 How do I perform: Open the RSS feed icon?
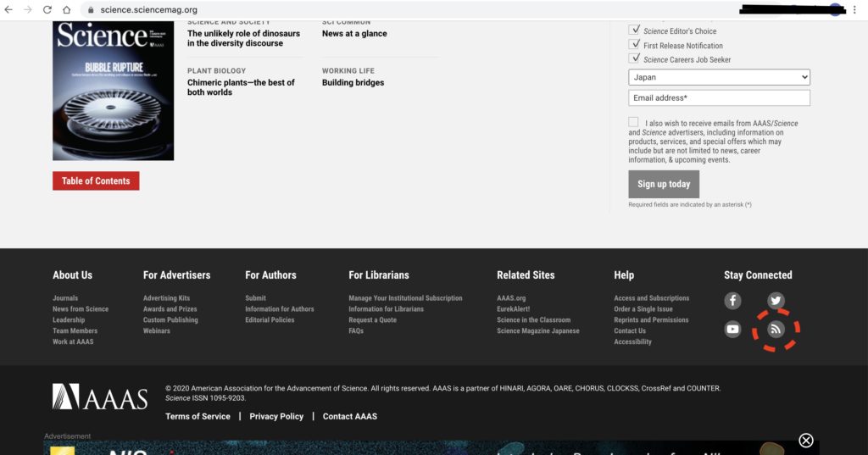(x=776, y=330)
